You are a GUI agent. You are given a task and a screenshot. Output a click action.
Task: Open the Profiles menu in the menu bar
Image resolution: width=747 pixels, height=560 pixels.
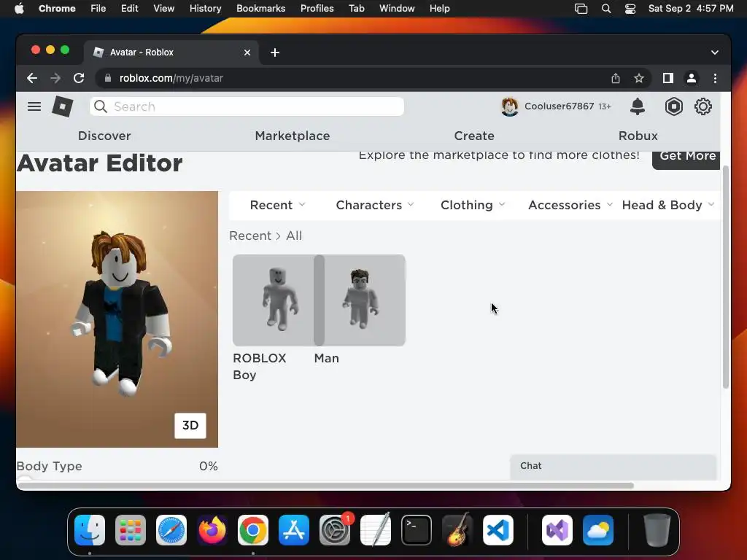[x=317, y=9]
